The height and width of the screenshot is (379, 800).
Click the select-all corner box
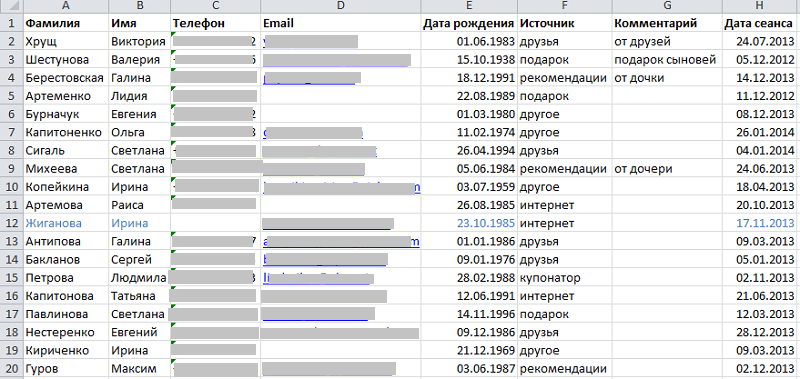(11, 6)
